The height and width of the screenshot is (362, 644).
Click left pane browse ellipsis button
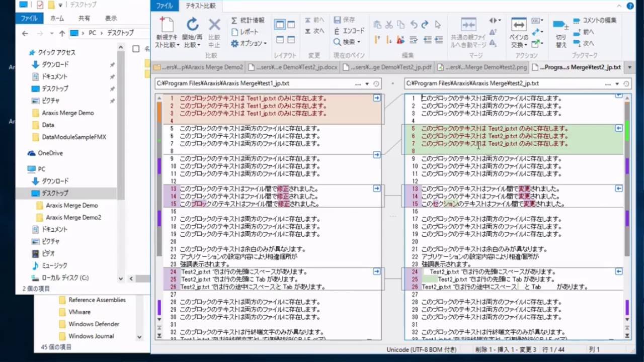(358, 84)
